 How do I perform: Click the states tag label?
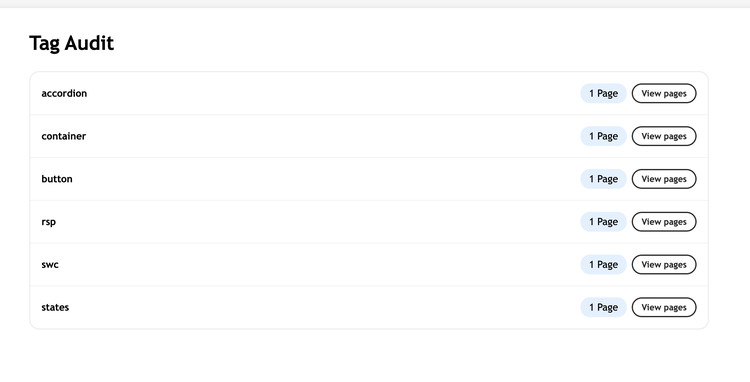[55, 307]
